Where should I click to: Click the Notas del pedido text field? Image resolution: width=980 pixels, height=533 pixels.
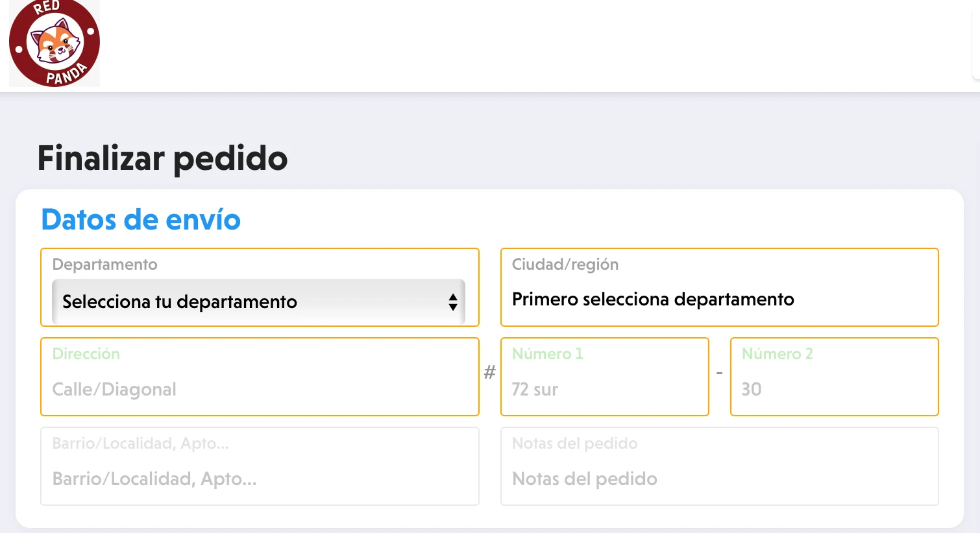pos(719,479)
